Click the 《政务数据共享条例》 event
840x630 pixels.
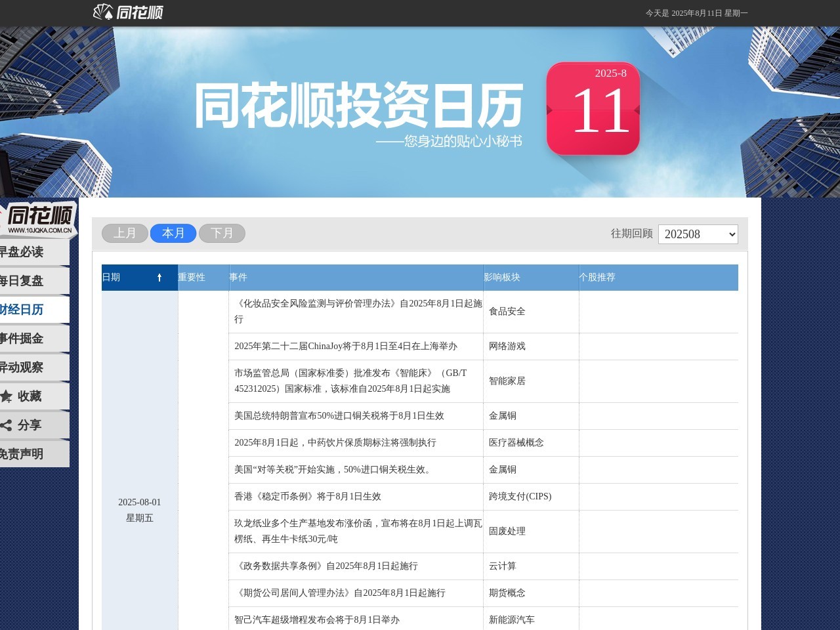326,566
